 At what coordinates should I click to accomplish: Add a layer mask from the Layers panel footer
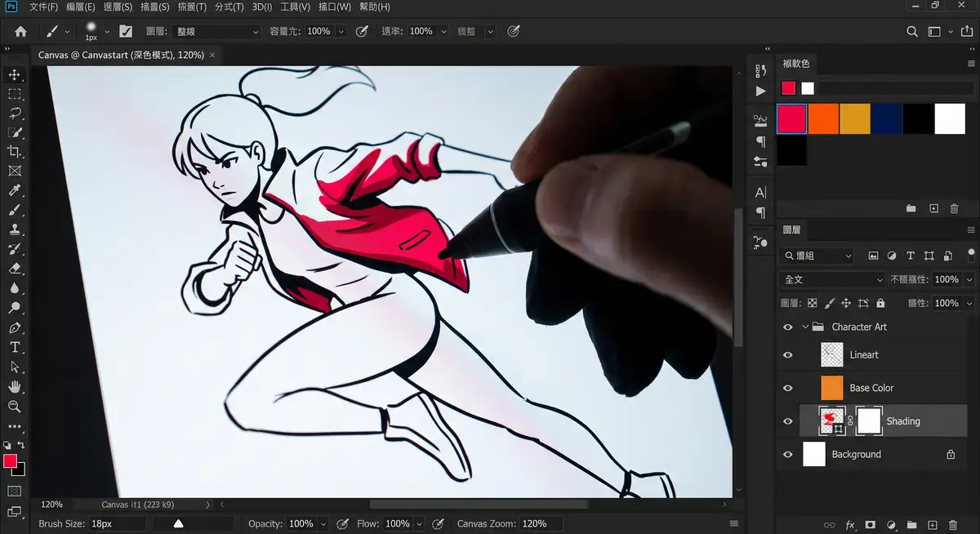pyautogui.click(x=871, y=524)
